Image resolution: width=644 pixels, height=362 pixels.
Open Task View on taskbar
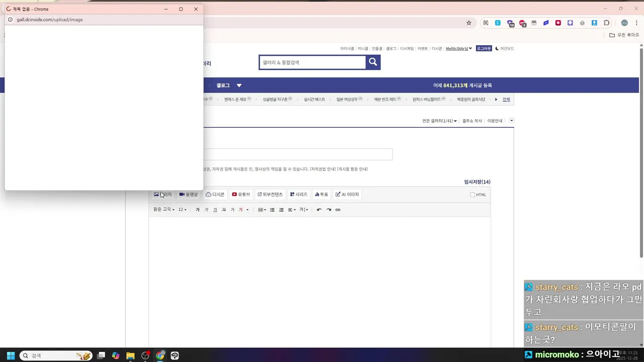(x=101, y=355)
